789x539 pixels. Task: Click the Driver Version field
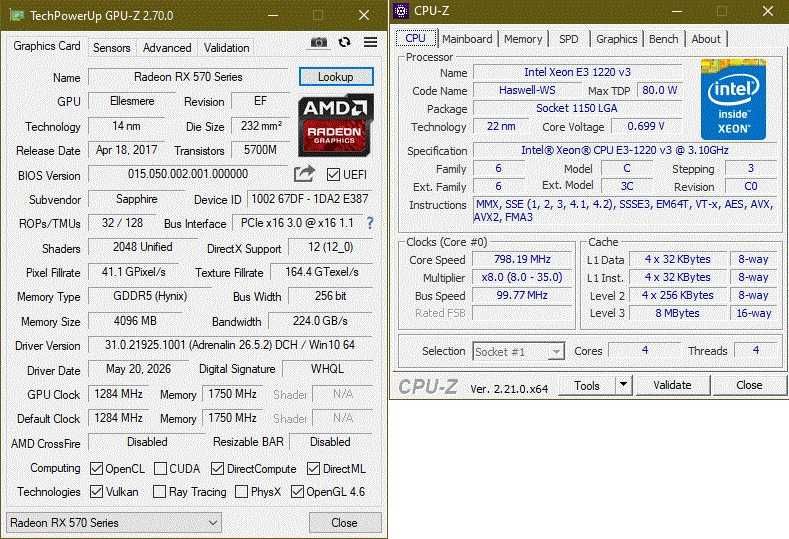(230, 345)
